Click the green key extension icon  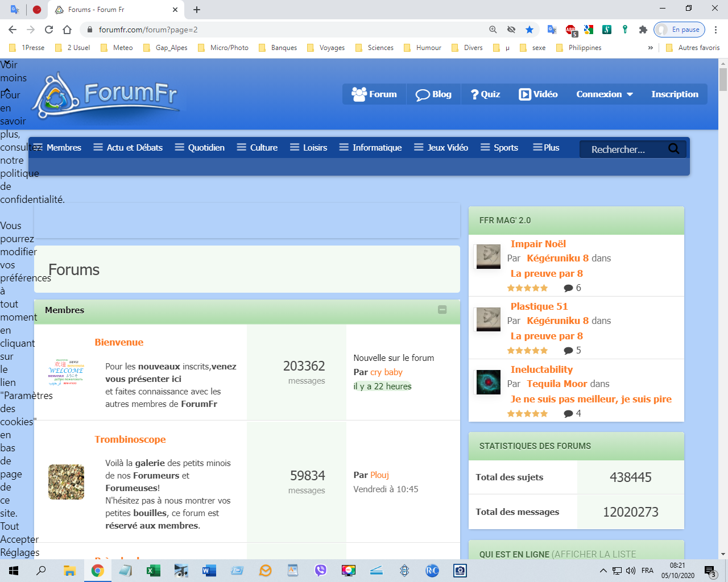coord(625,30)
